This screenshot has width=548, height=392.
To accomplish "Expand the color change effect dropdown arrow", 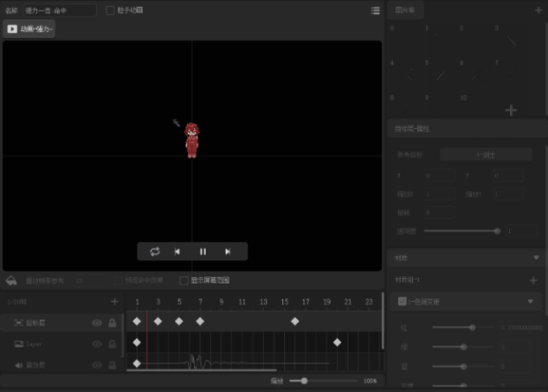I will pos(530,302).
